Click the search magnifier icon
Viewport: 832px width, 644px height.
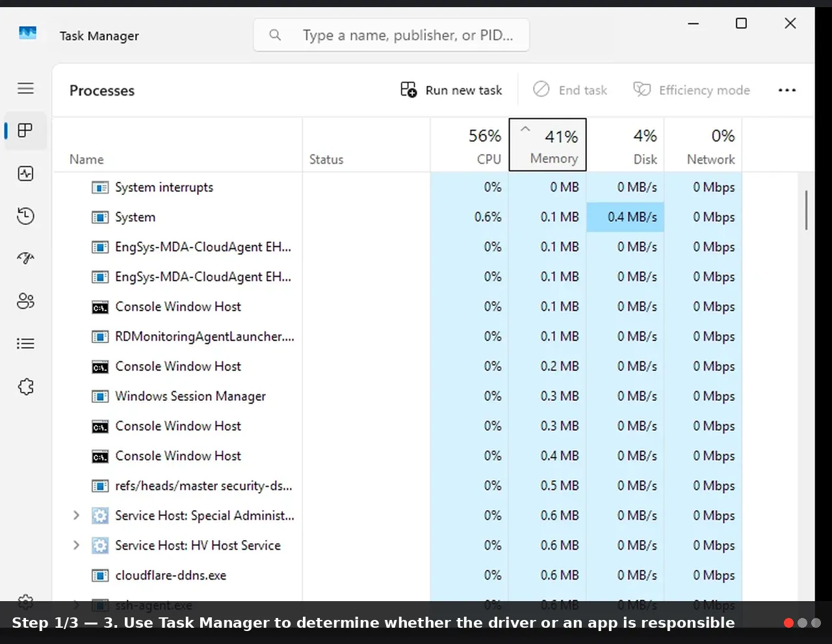coord(275,35)
